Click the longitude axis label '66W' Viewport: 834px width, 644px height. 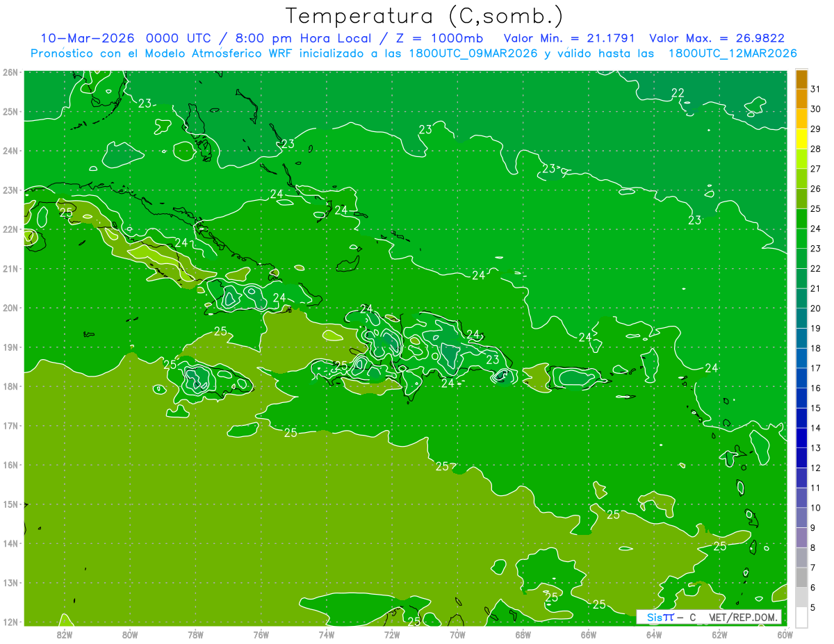point(589,634)
